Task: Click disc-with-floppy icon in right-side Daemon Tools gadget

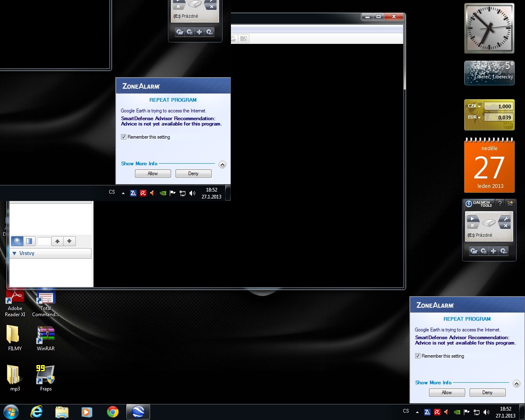Action: (484, 251)
